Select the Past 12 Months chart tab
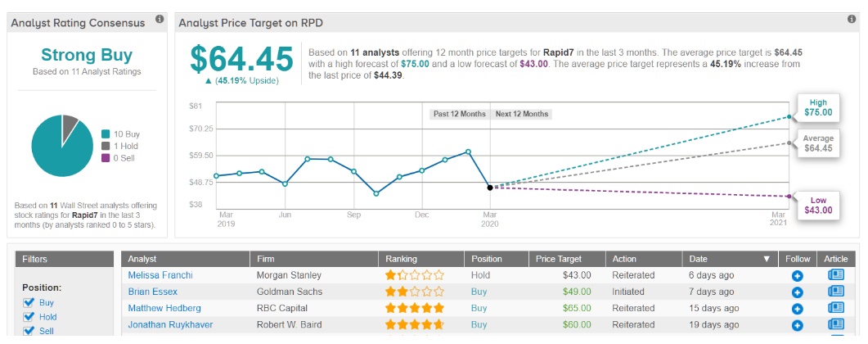 (459, 114)
